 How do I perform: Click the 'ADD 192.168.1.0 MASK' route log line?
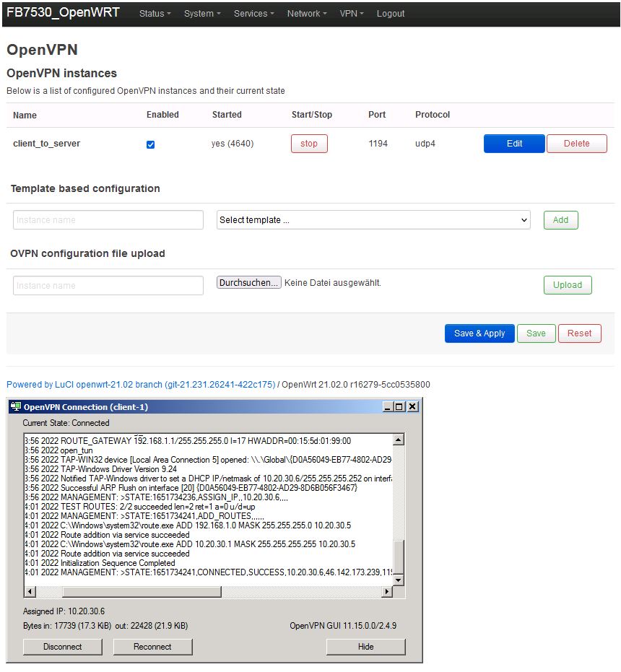click(188, 525)
